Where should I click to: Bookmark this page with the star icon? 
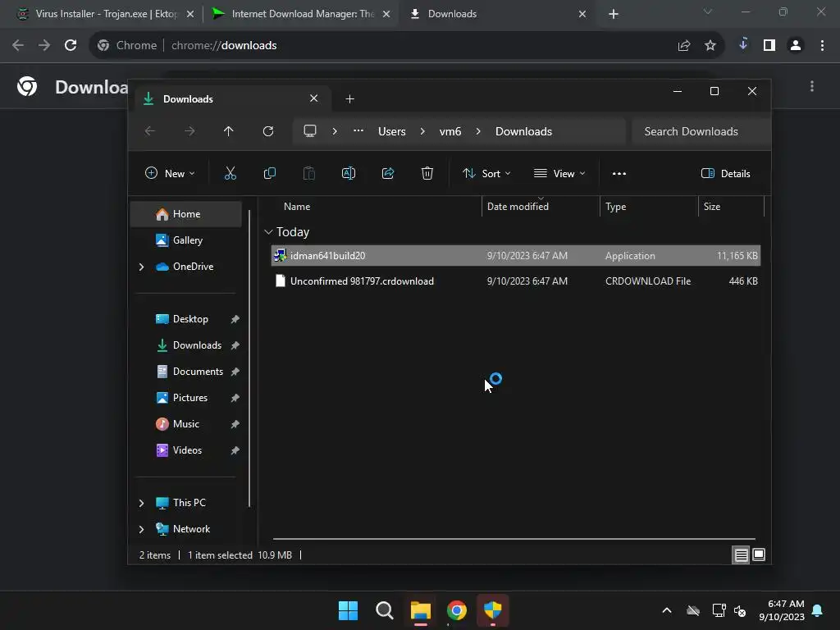pos(710,46)
